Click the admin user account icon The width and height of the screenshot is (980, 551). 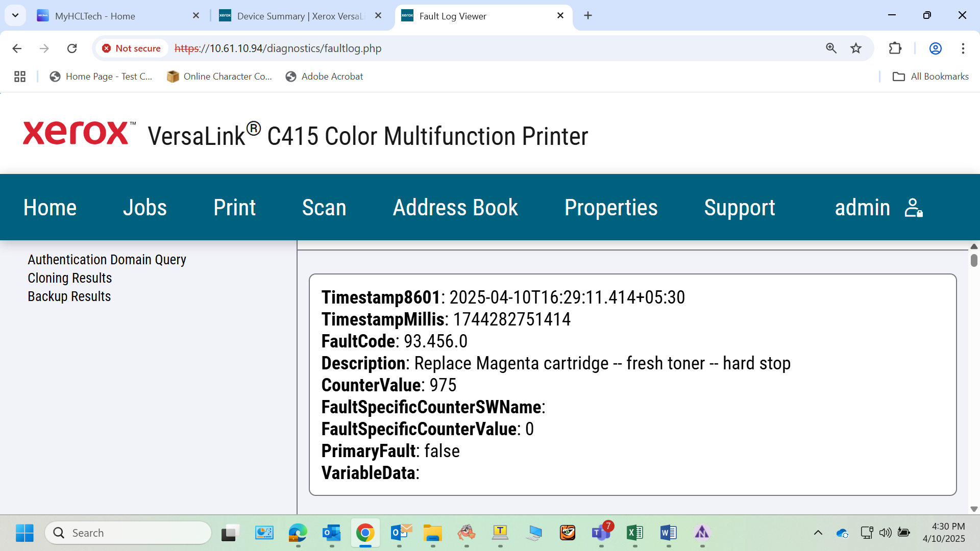coord(914,208)
